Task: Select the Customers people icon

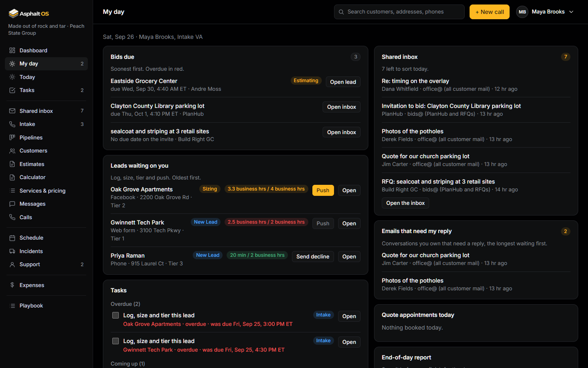Action: [x=12, y=151]
